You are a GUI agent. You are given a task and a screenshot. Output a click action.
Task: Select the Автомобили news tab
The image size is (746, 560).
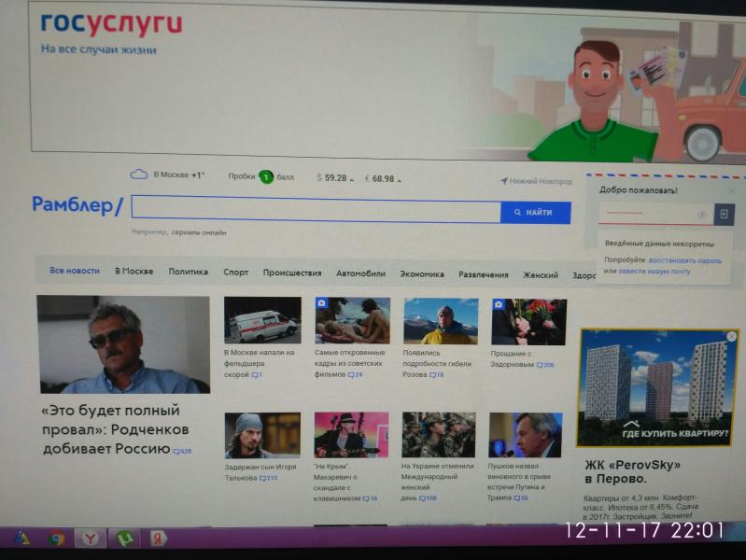[x=360, y=273]
